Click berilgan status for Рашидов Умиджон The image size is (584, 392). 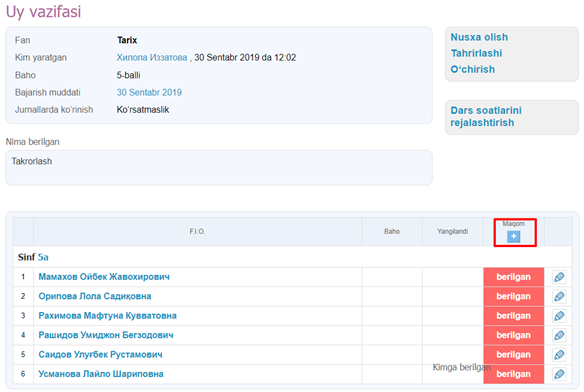tap(514, 335)
